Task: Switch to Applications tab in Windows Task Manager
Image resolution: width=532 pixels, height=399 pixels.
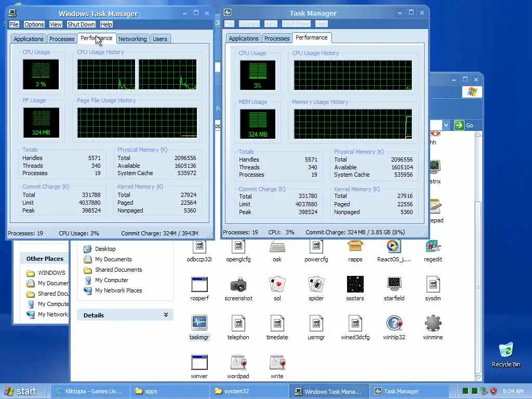Action: tap(29, 39)
